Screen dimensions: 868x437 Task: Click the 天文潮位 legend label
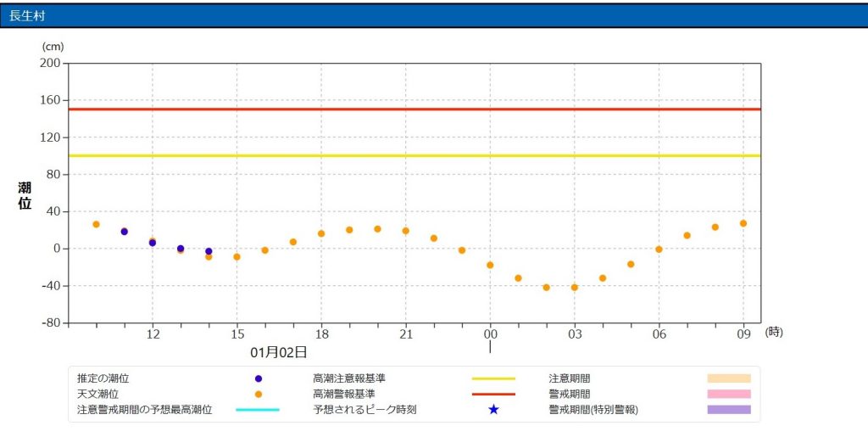(x=98, y=395)
